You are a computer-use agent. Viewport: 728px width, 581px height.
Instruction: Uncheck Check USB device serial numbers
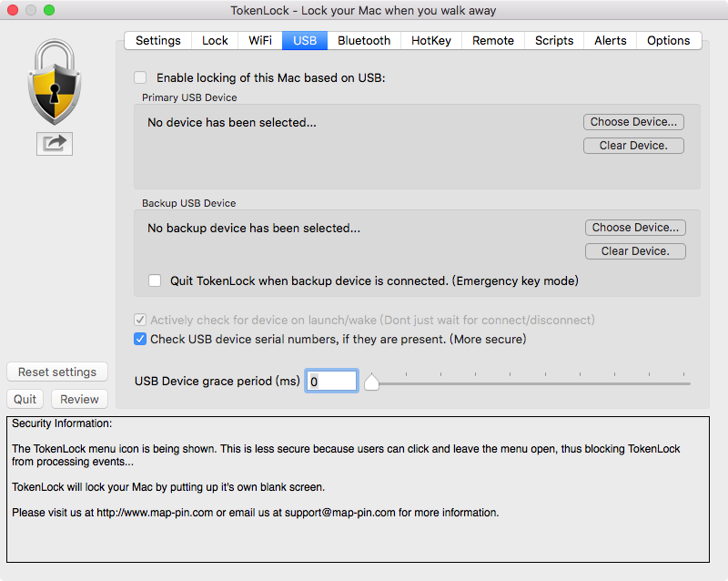tap(140, 339)
